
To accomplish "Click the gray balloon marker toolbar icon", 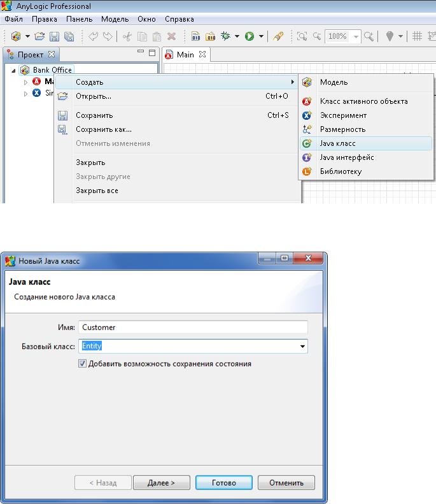I will [x=390, y=36].
